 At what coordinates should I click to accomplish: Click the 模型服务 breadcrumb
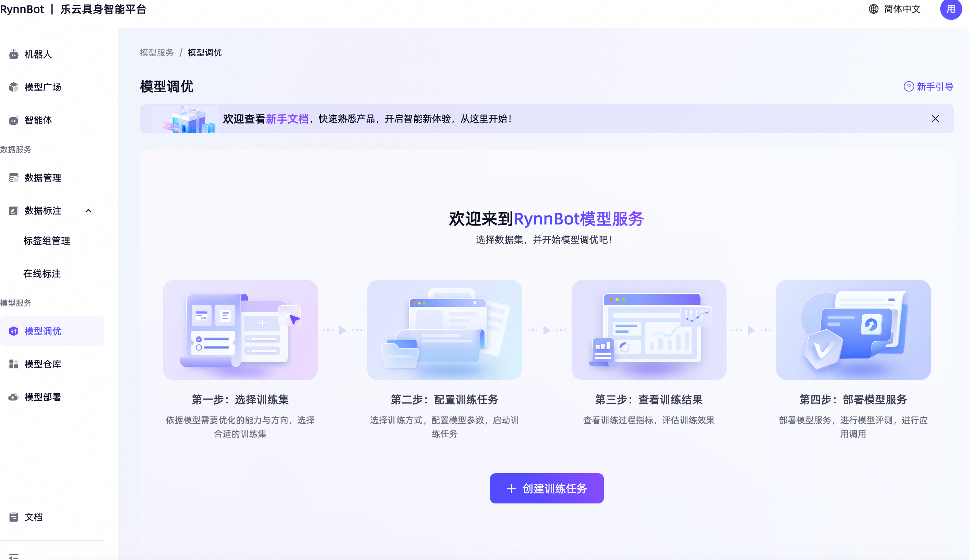(x=157, y=53)
